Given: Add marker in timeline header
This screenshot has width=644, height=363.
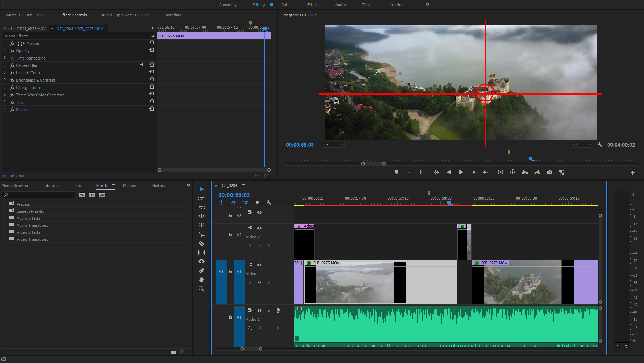Looking at the screenshot, I should (257, 203).
